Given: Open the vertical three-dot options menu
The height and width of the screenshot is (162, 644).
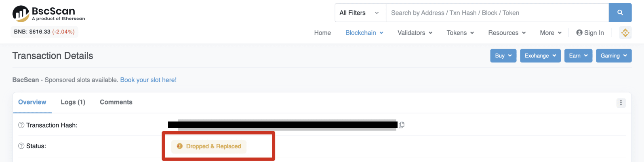Looking at the screenshot, I should point(621,103).
